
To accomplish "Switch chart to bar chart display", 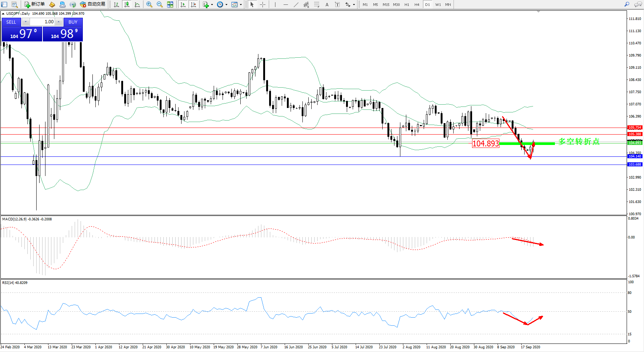I will tap(116, 4).
